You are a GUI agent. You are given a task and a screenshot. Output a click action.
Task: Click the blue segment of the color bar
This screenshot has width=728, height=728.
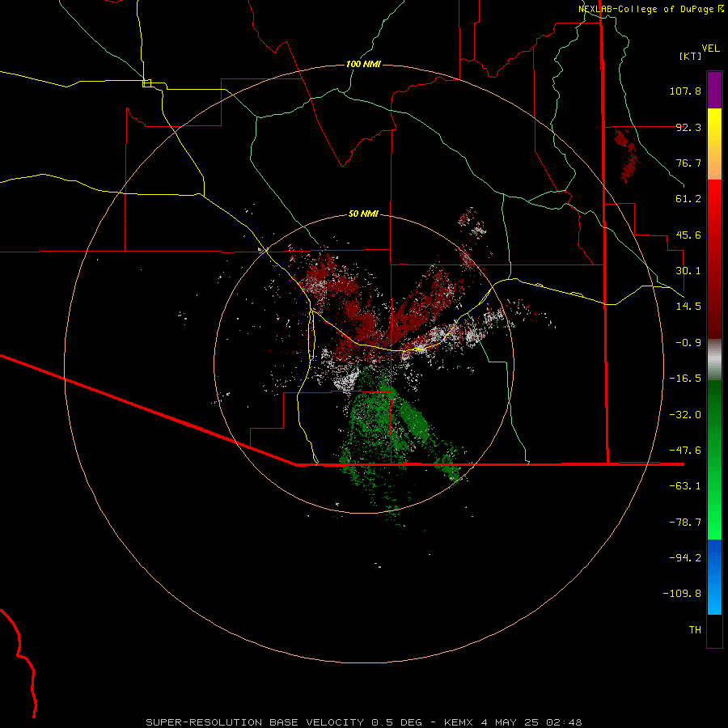[714, 577]
